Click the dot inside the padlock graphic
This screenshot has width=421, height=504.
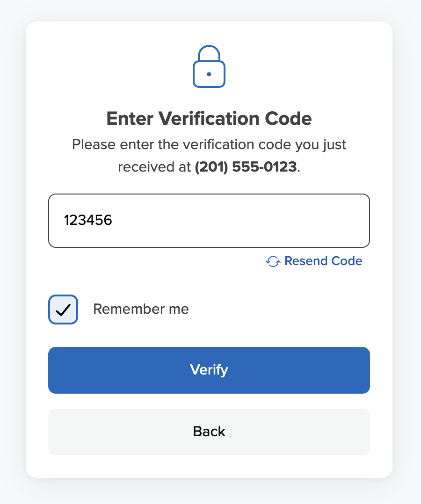[209, 74]
